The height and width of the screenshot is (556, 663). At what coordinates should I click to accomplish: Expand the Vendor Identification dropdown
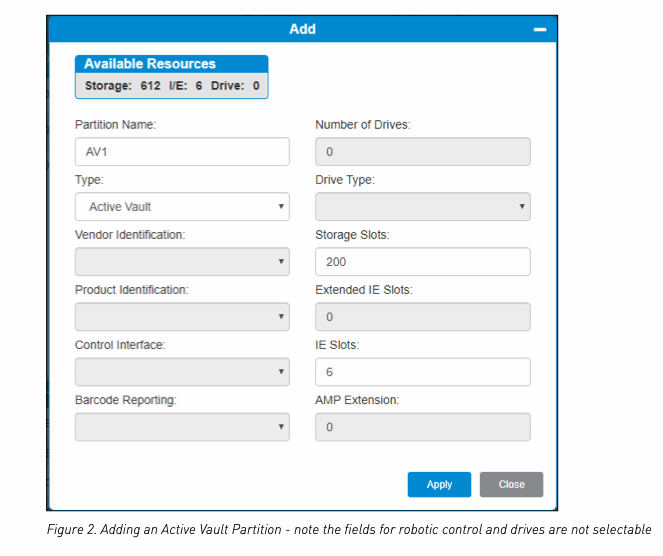(182, 262)
